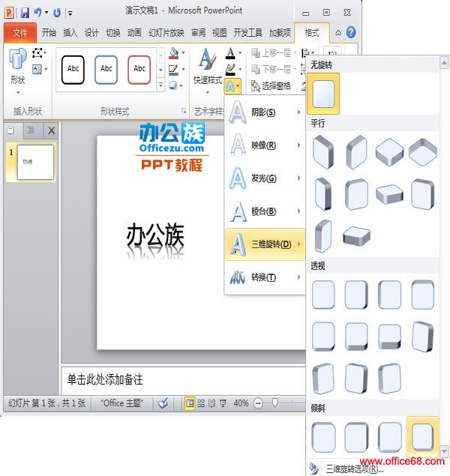Open the Shape Fill dropdown arrow
This screenshot has height=476, width=450.
click(x=183, y=53)
